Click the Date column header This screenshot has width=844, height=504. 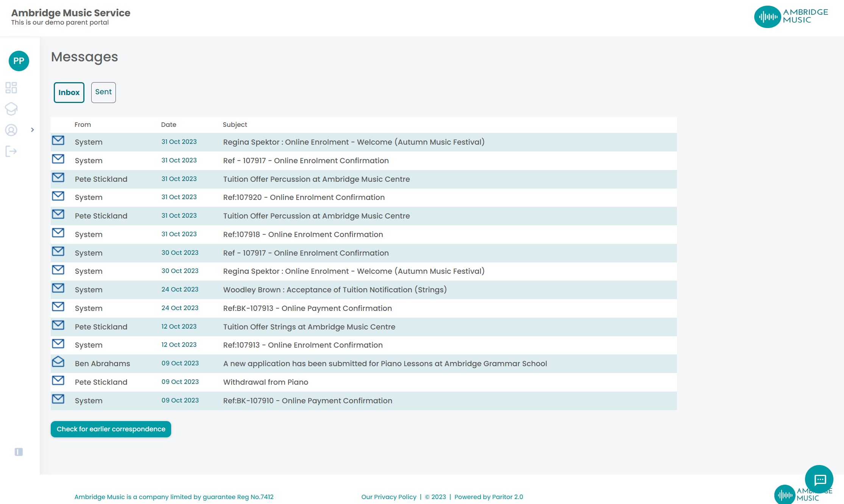click(x=168, y=125)
